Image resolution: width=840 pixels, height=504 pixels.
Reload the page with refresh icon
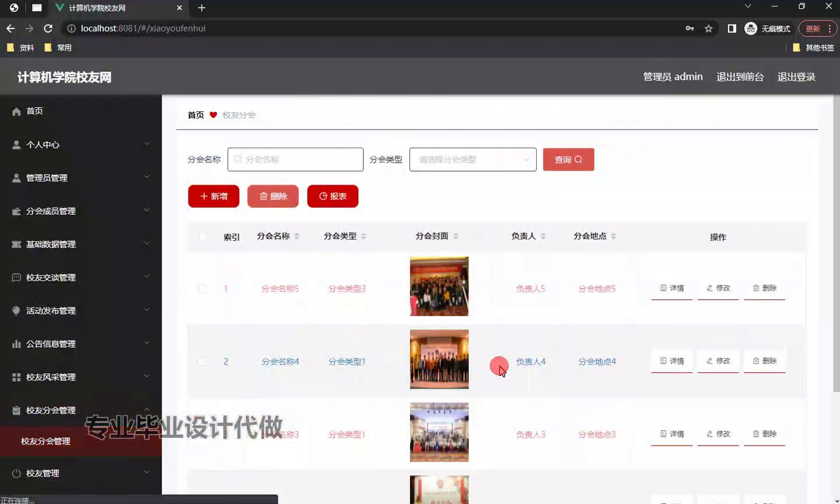click(x=48, y=29)
